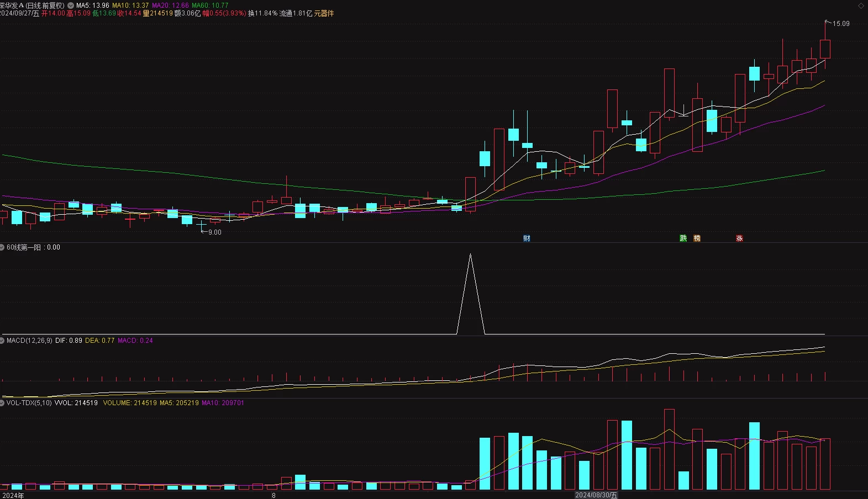Screen dimensions: 868x499
Task: Click the diamond icon at top-right corner
Action: coord(861,6)
